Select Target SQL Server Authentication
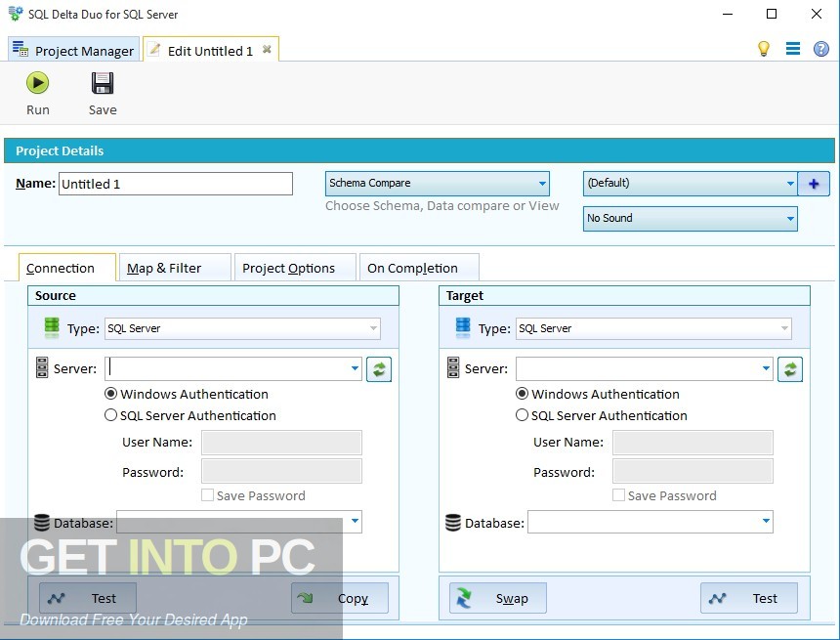The height and width of the screenshot is (640, 840). point(601,415)
